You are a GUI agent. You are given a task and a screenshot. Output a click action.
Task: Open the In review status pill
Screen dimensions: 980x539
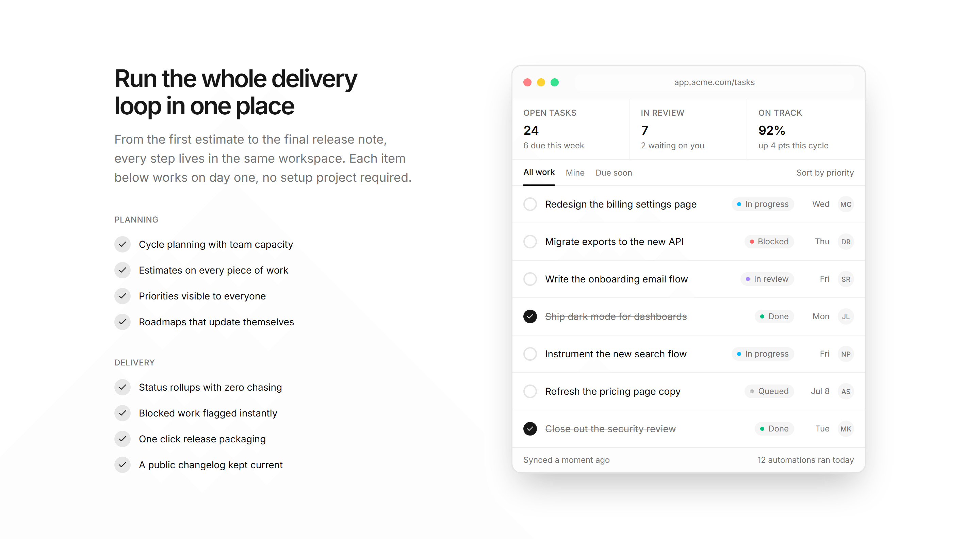pyautogui.click(x=767, y=279)
